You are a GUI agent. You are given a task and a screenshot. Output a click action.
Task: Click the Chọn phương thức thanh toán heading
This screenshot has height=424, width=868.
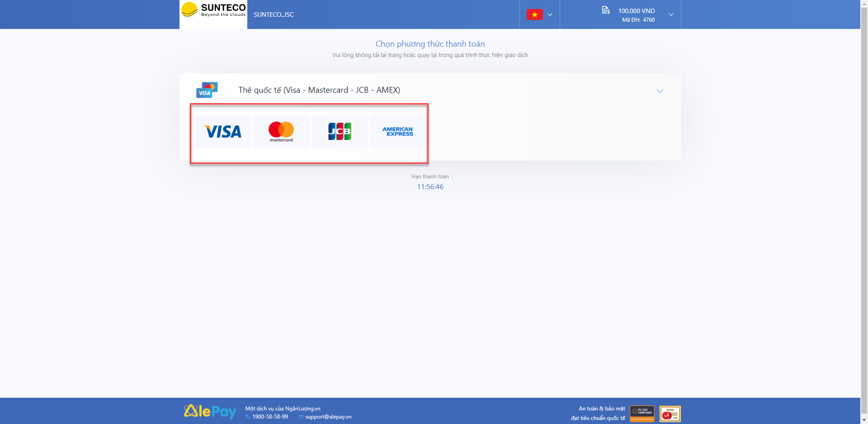click(x=430, y=44)
